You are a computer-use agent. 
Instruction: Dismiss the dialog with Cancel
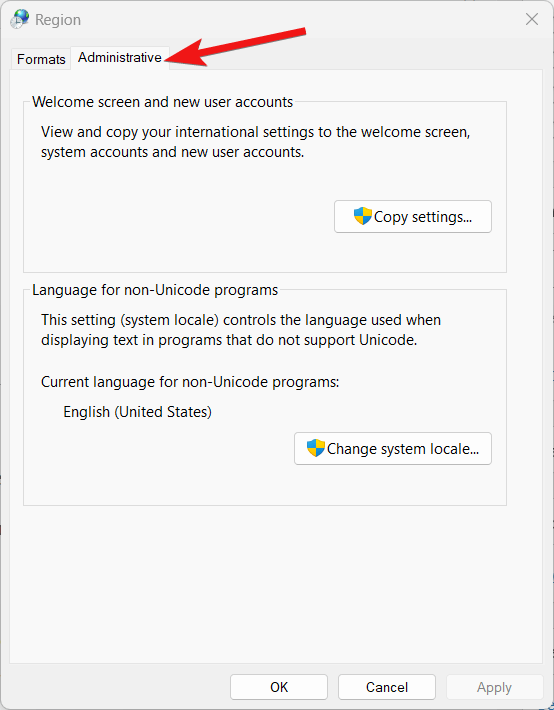(387, 687)
